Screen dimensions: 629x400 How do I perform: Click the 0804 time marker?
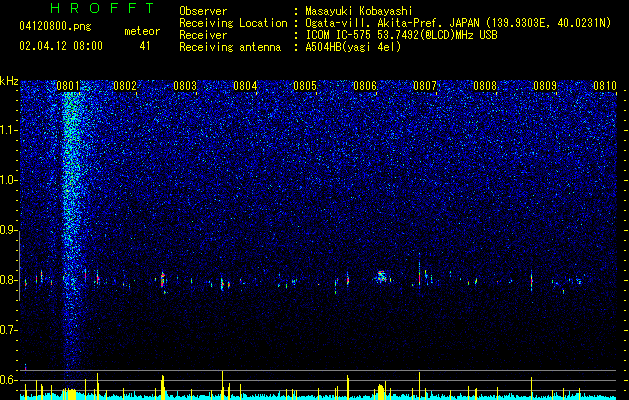click(x=245, y=86)
